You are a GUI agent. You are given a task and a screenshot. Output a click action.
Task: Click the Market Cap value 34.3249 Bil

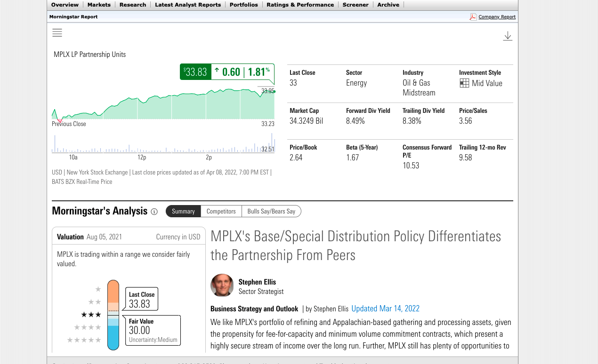(x=307, y=121)
